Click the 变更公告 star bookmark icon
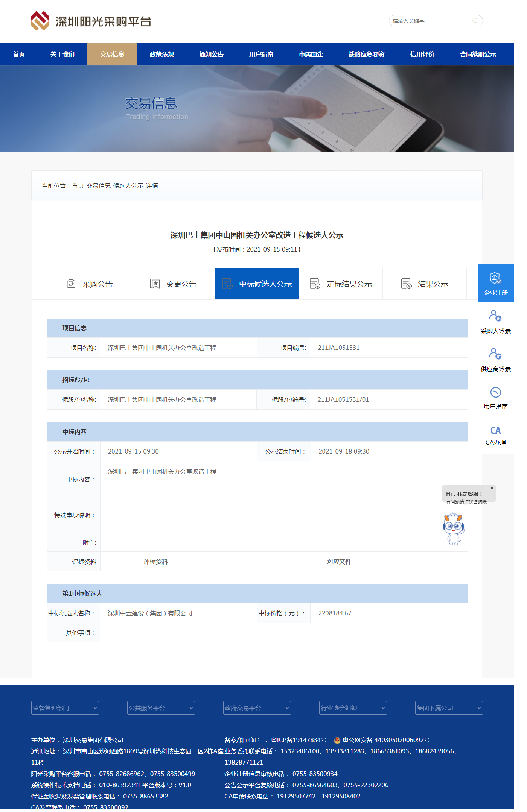This screenshot has height=812, width=527. point(155,284)
